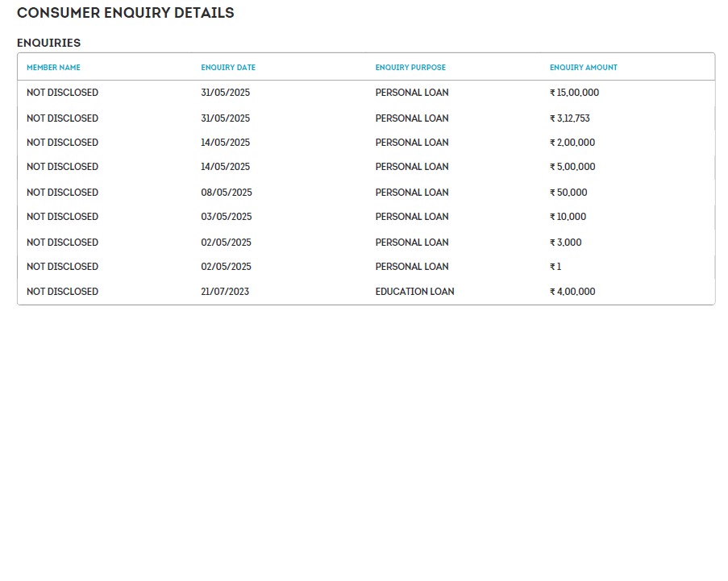728x581 pixels.
Task: Select the ₹ 2,00,000 enquiry amount
Action: coord(572,143)
